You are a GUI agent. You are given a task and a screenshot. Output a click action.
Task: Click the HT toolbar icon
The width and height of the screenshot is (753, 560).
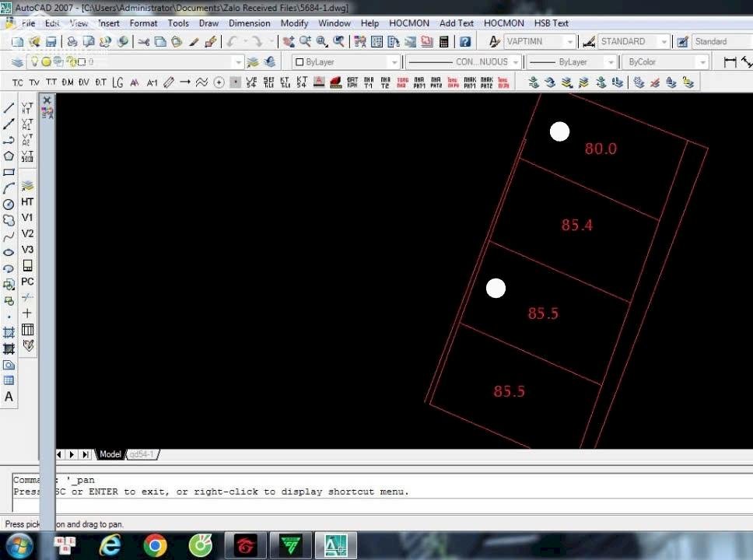[x=27, y=201]
